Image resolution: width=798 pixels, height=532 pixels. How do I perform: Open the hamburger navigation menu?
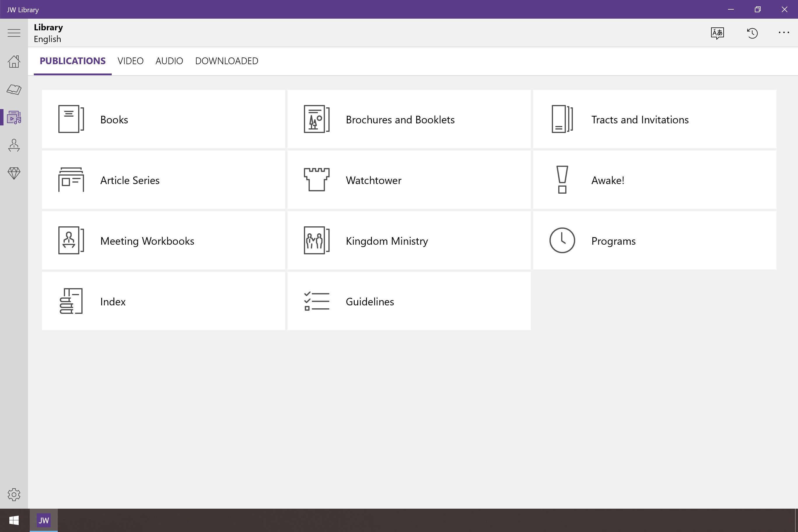pos(14,33)
